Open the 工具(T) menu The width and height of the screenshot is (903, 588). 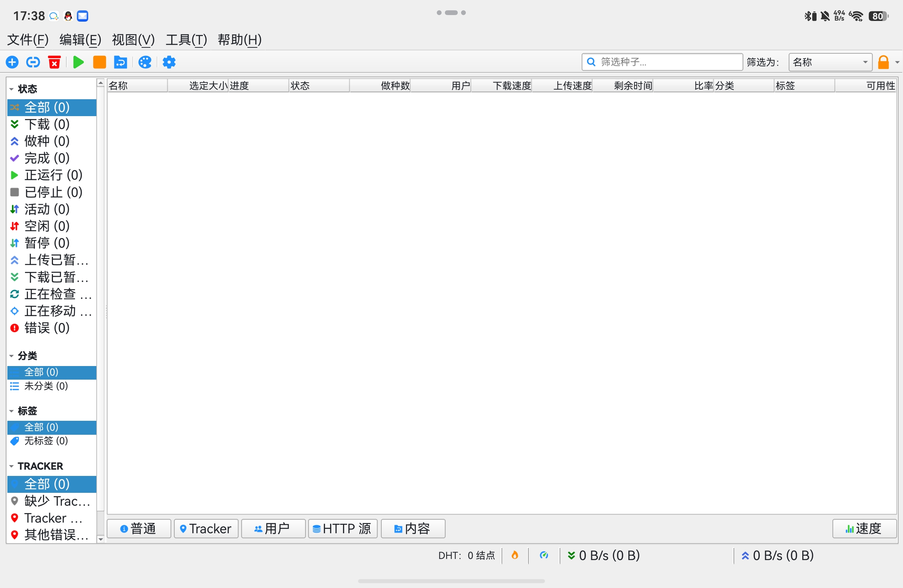coord(186,39)
